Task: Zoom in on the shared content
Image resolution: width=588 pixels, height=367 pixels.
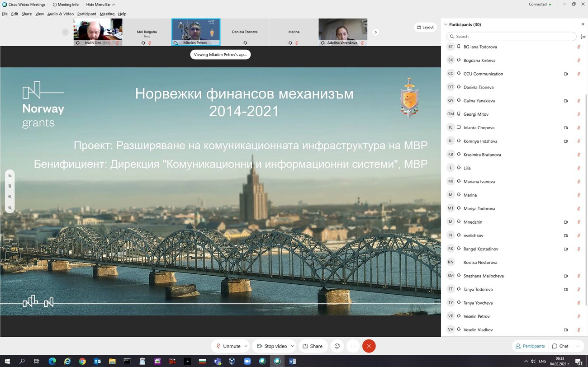Action: [10, 197]
